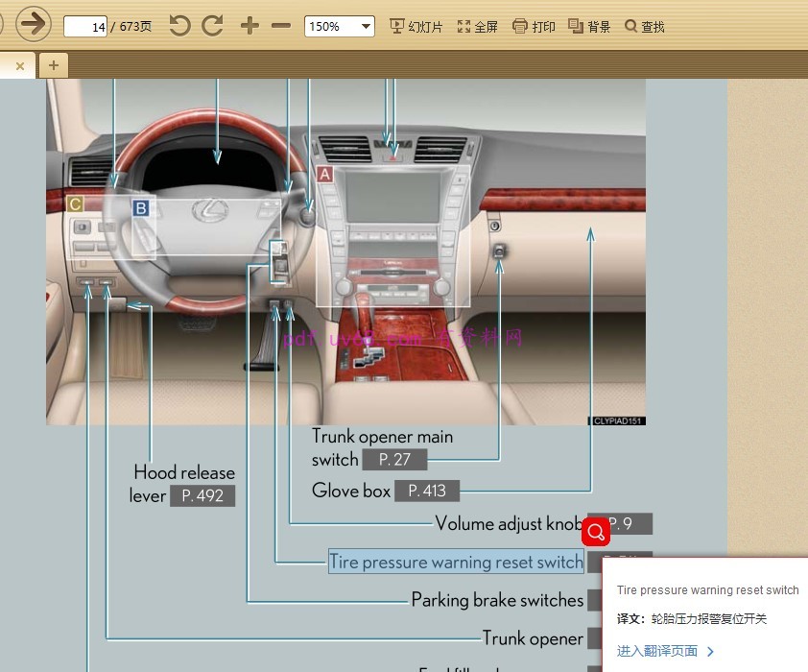Start slideshow mode (幻灯片)
The width and height of the screenshot is (808, 672).
point(416,27)
